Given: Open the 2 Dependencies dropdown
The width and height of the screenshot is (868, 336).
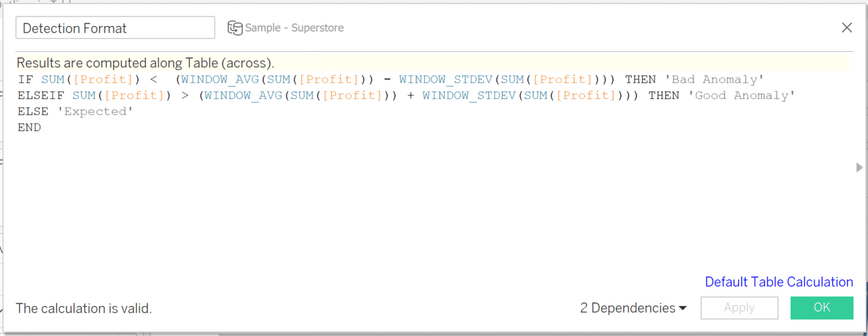Looking at the screenshot, I should (633, 308).
